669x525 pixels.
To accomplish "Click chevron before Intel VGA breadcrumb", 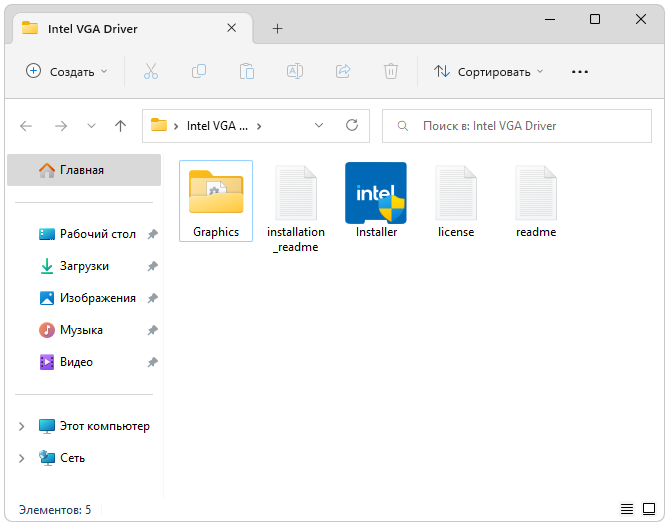I will coord(176,126).
